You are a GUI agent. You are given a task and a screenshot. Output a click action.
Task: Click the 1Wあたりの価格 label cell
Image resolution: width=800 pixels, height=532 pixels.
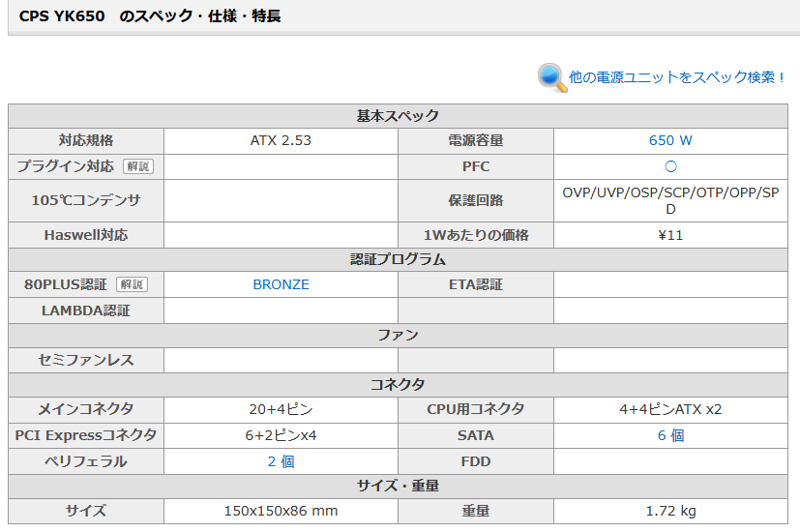pyautogui.click(x=476, y=235)
